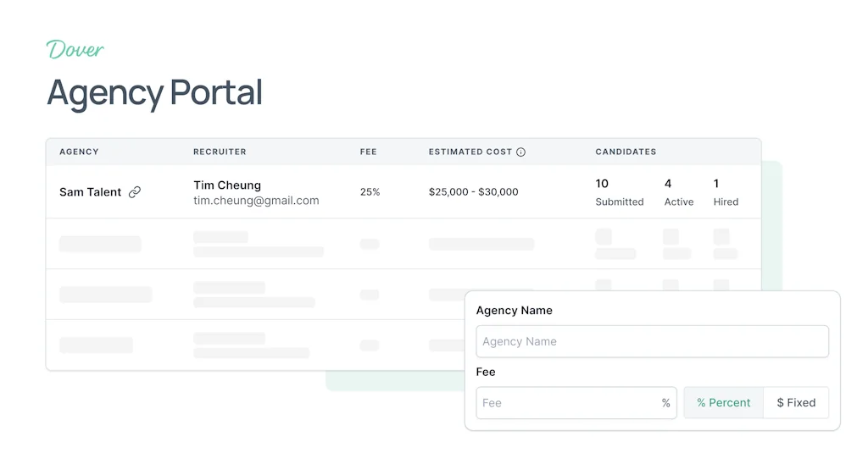
Task: Click the Agency Portal heading
Action: (x=154, y=92)
